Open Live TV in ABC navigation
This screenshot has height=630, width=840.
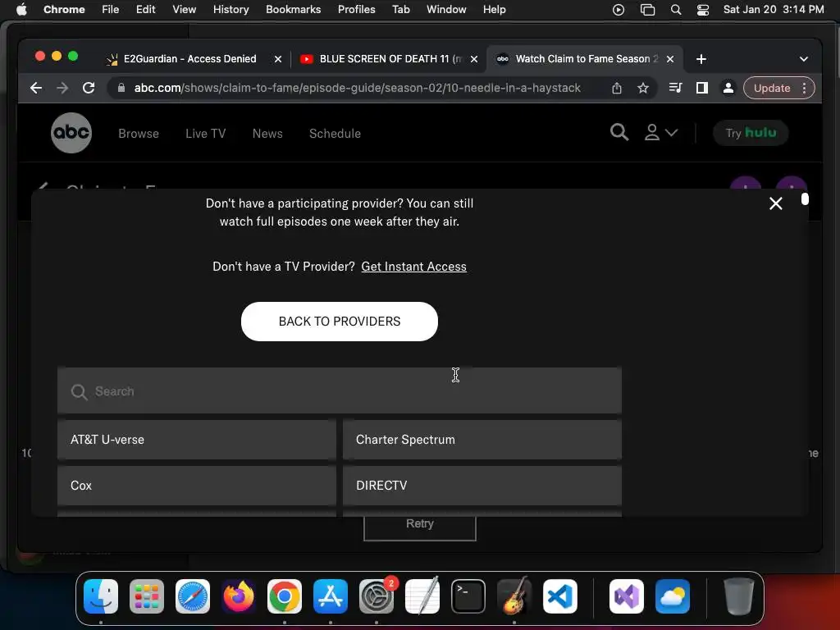205,134
